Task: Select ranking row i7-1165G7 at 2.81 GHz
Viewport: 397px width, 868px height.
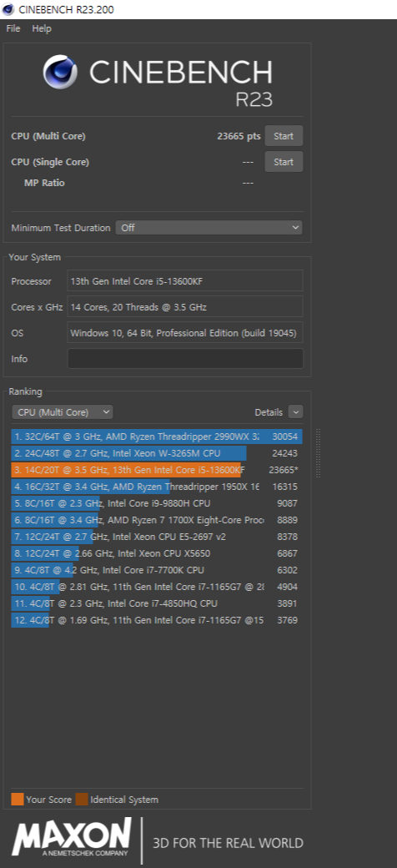Action: (157, 586)
